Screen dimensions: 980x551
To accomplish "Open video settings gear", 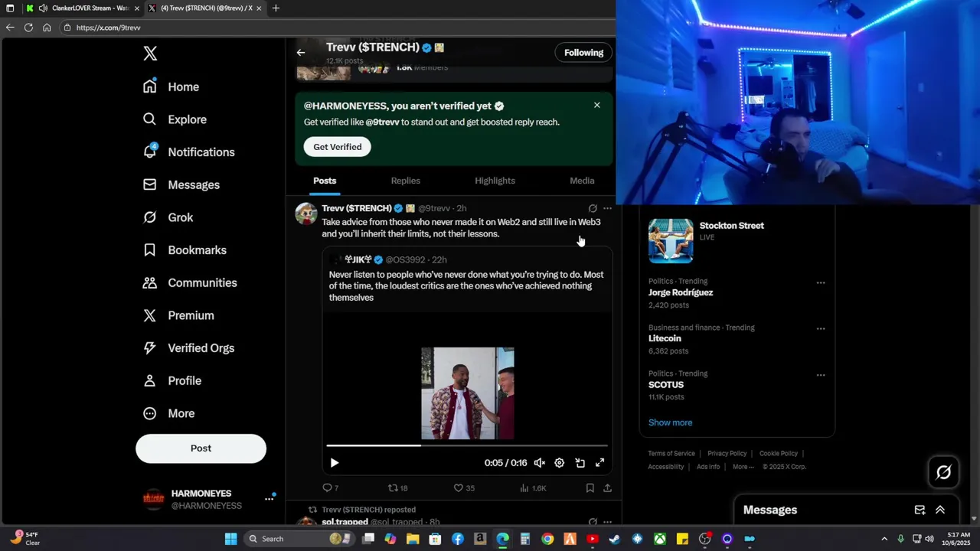I will 559,463.
